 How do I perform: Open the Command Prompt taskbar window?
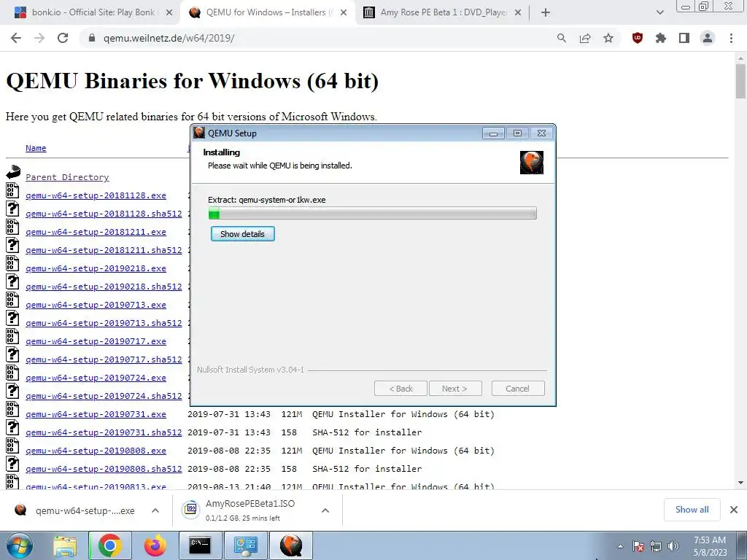[x=200, y=545]
